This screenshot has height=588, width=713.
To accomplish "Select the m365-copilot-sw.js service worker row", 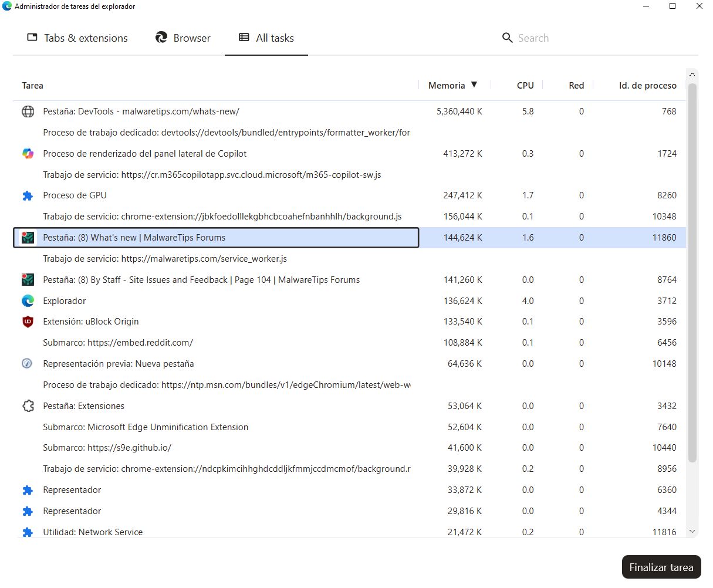I will click(x=350, y=175).
